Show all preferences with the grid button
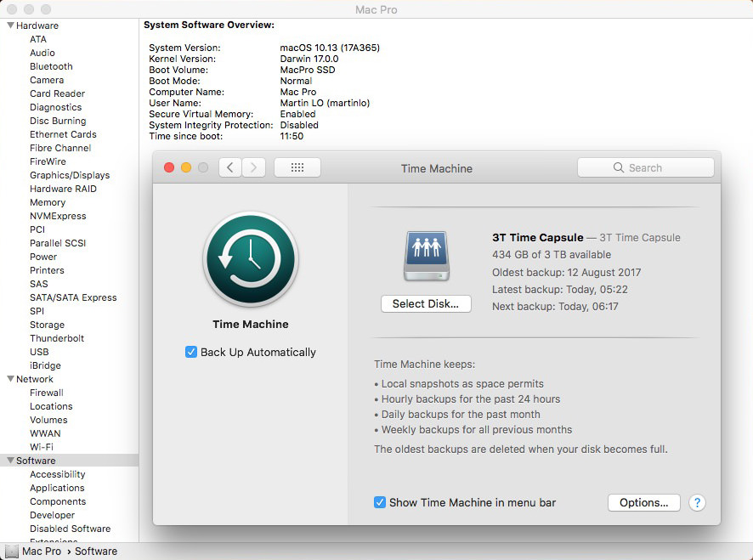 297,167
